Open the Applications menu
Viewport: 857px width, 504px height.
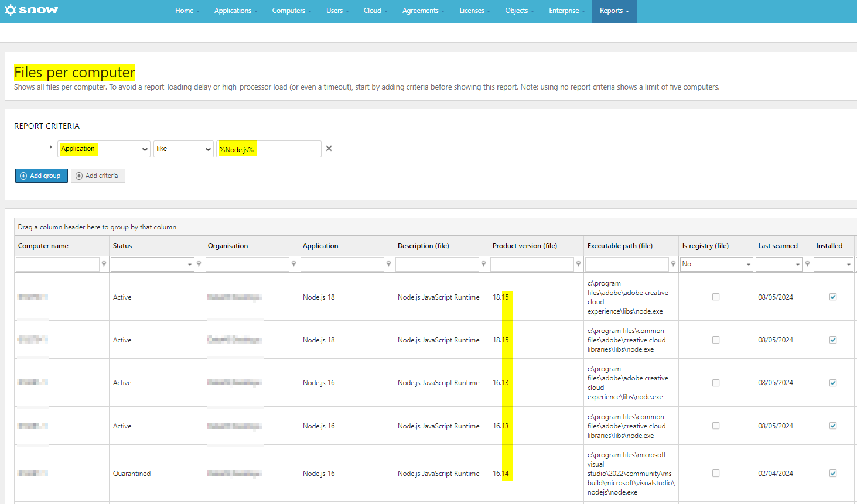click(x=235, y=11)
